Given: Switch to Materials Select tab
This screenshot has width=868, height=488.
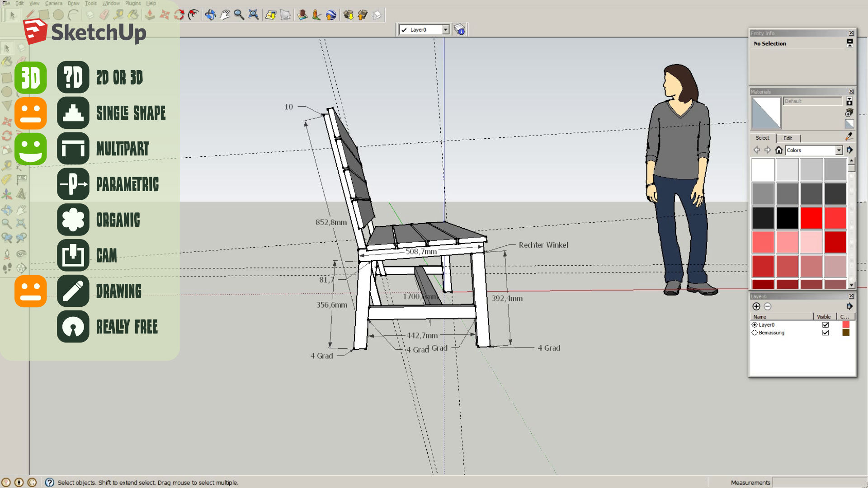Looking at the screenshot, I should [762, 138].
